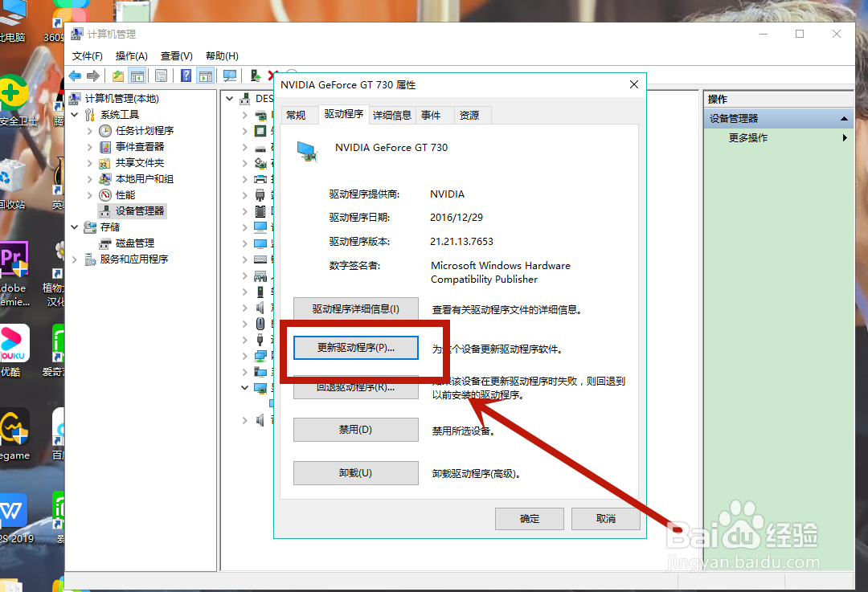Screen dimensions: 868x592
Task: Click the driver version 21.21.13.7653 text
Action: tap(461, 242)
